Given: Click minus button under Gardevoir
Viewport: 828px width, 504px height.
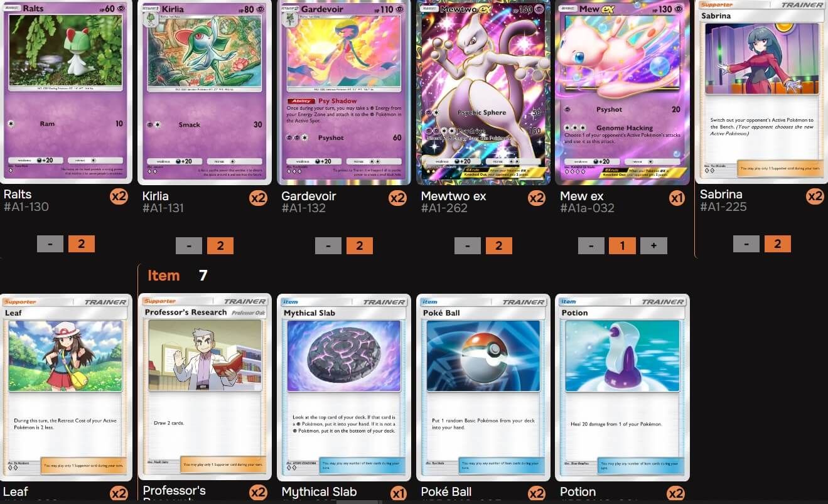Looking at the screenshot, I should [328, 245].
